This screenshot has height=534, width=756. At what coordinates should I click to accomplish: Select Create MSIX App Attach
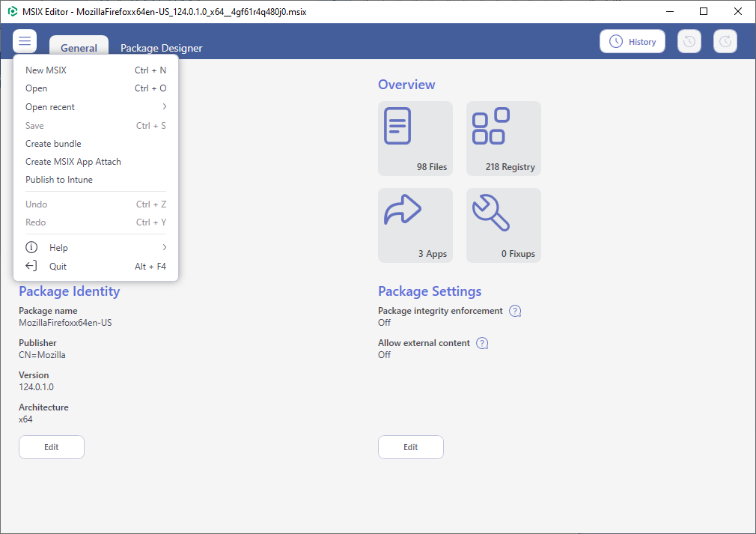(x=96, y=162)
